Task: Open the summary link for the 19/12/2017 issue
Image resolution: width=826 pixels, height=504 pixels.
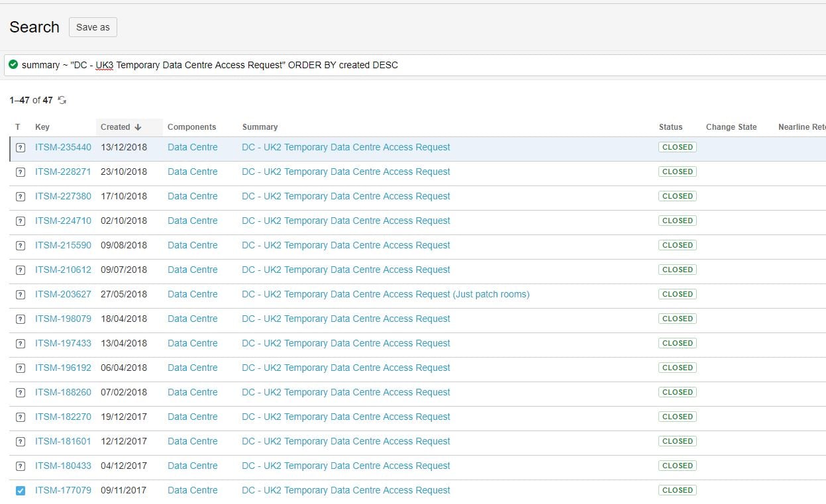Action: click(x=346, y=417)
